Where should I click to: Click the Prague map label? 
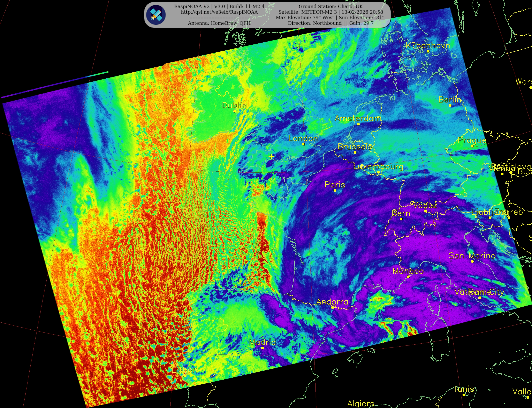tap(472, 140)
